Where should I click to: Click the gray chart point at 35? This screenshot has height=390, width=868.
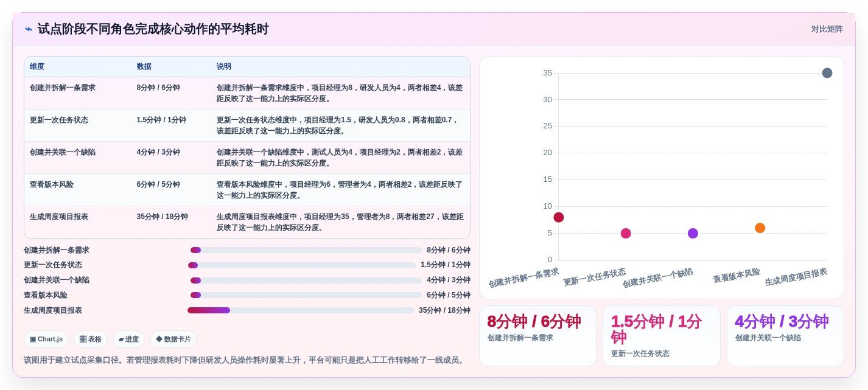[x=827, y=73]
